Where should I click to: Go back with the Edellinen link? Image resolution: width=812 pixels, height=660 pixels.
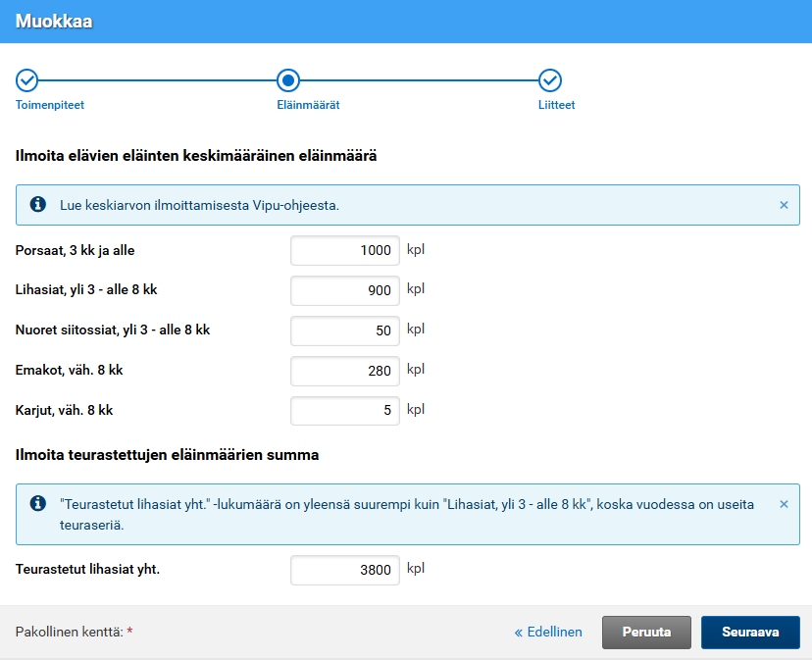[x=548, y=633]
